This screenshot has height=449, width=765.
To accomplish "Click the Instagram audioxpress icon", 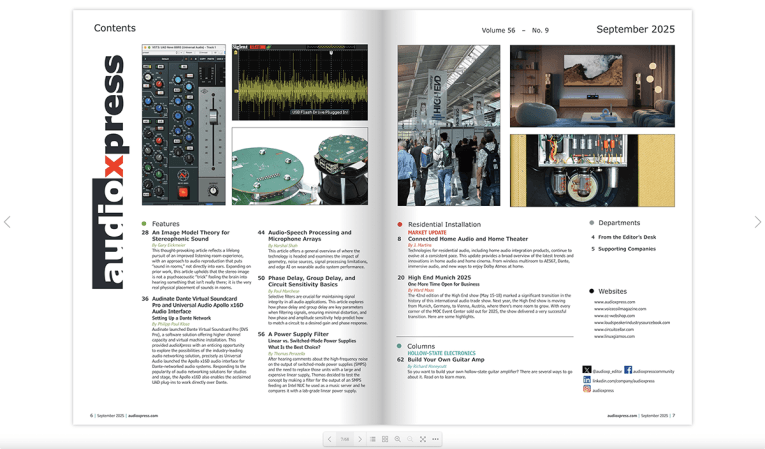I will (587, 390).
